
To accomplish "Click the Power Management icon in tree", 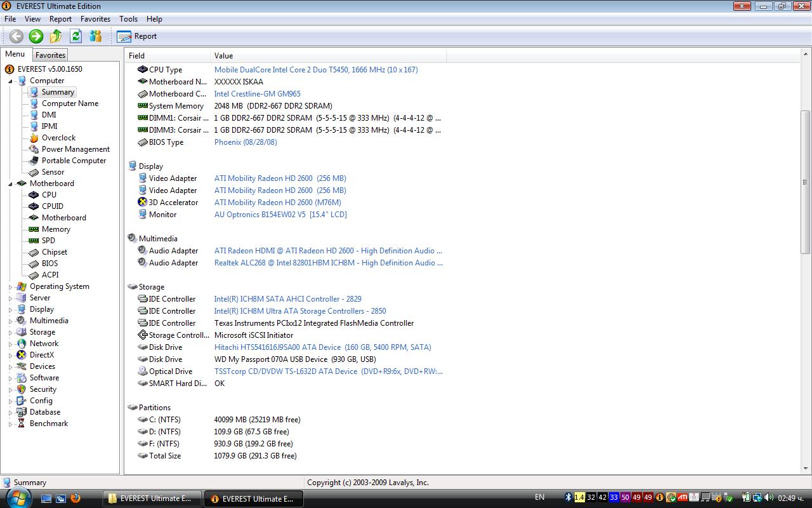I will point(34,149).
